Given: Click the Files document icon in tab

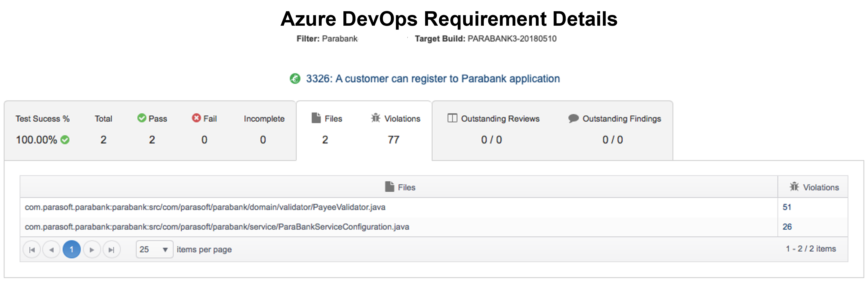Looking at the screenshot, I should pyautogui.click(x=316, y=118).
